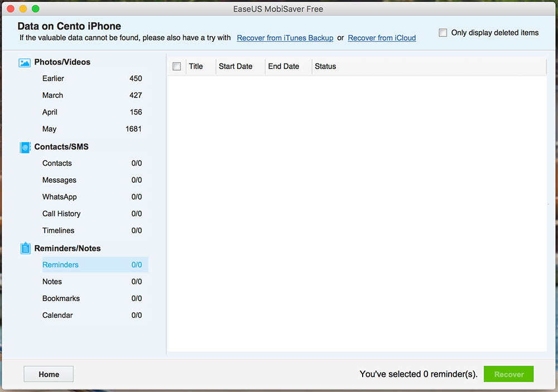Enable Only display deleted items checkbox
The image size is (558, 392).
pos(443,33)
